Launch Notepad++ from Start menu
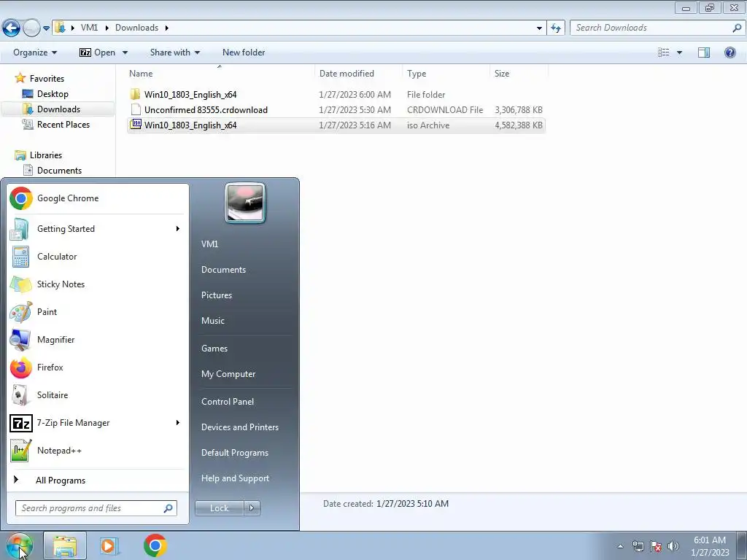The height and width of the screenshot is (560, 747). 97,451
